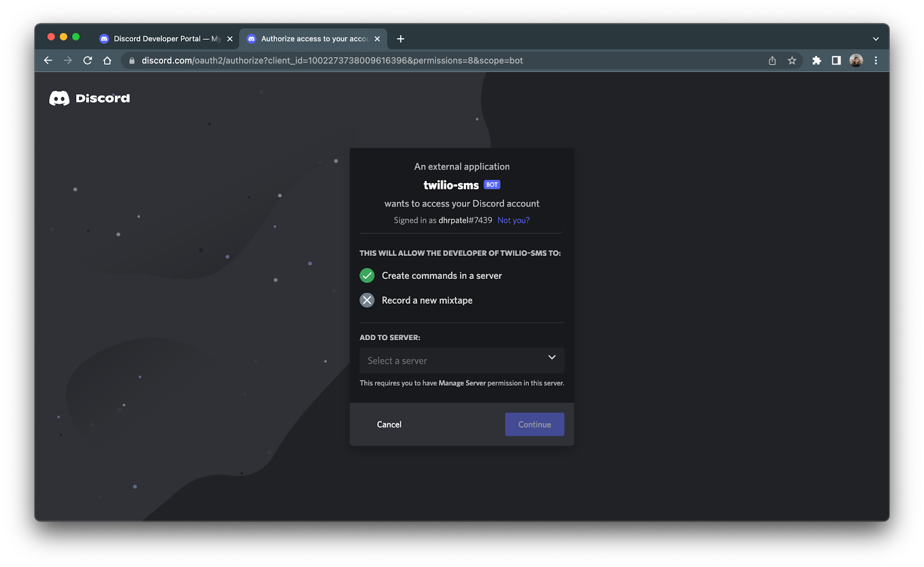Expand the server dropdown chevron arrow

click(x=552, y=357)
